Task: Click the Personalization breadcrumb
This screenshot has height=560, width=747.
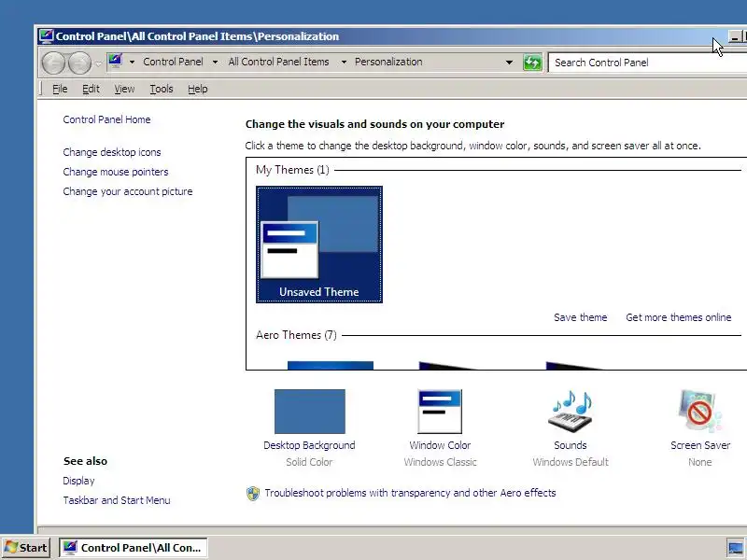Action: (x=388, y=62)
